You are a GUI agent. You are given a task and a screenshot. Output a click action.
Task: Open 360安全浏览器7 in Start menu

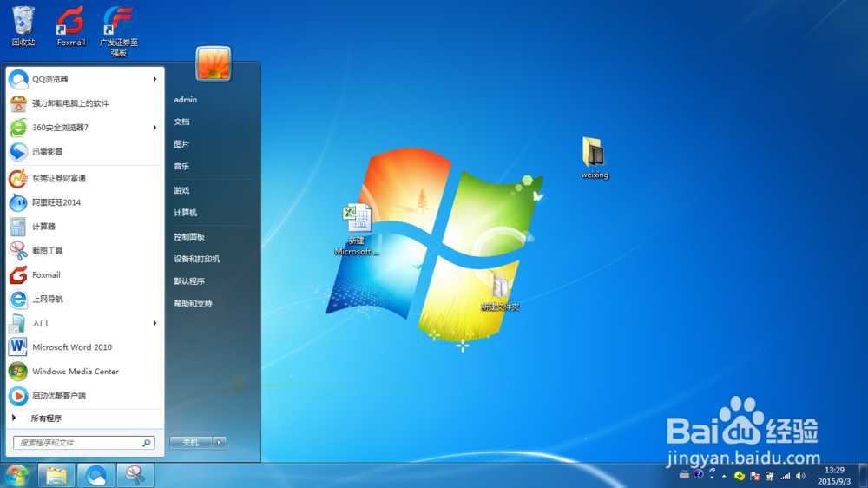click(85, 128)
